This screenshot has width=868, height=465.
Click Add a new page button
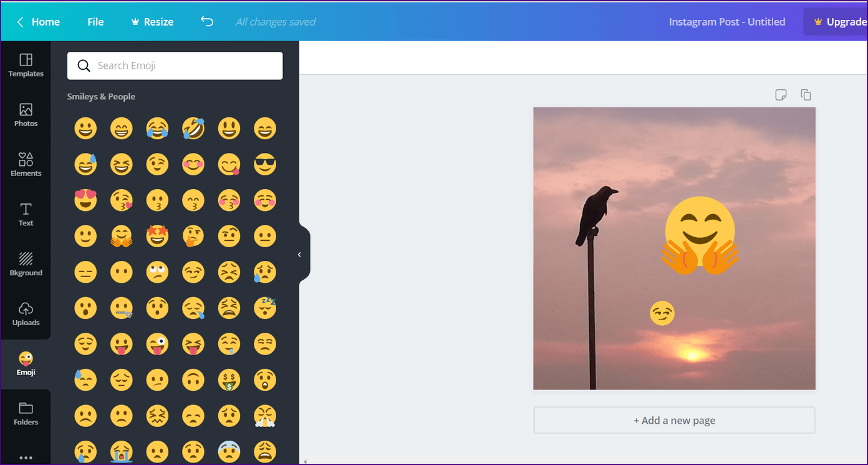tap(674, 420)
